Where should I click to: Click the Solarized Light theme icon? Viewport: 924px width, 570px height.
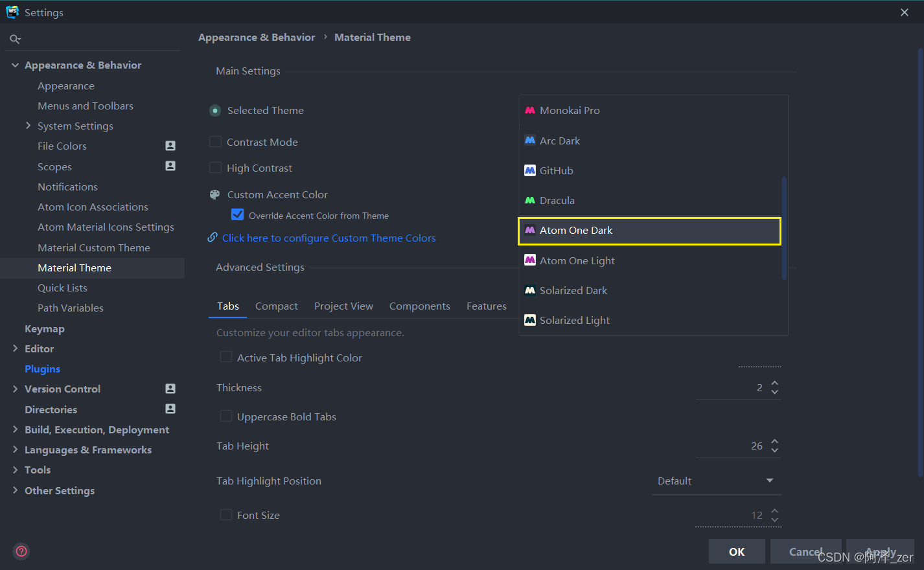(x=530, y=320)
